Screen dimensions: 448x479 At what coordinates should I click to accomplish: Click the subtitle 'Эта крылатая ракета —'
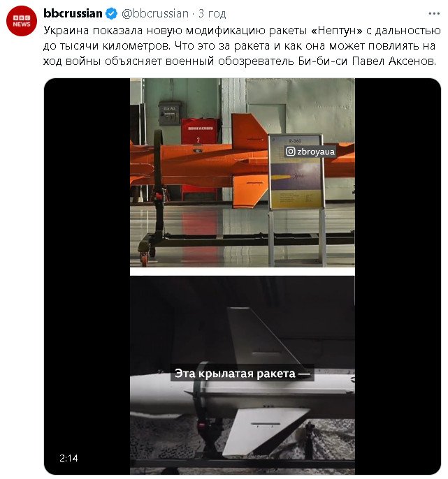pos(243,374)
